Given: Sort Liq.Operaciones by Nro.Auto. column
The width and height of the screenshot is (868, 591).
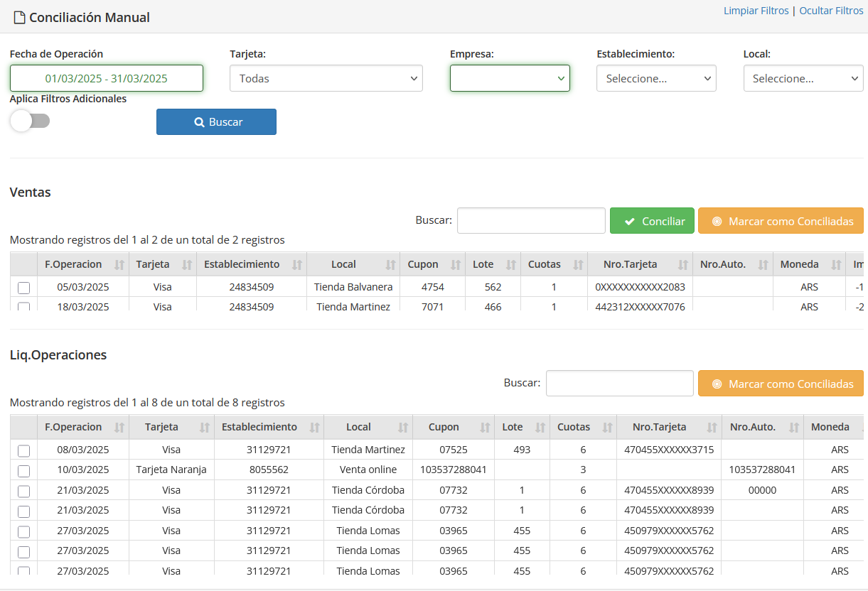Looking at the screenshot, I should pos(762,427).
